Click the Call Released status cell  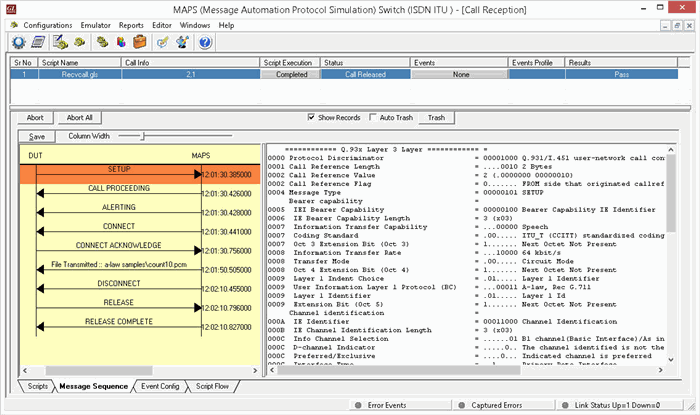(x=365, y=75)
